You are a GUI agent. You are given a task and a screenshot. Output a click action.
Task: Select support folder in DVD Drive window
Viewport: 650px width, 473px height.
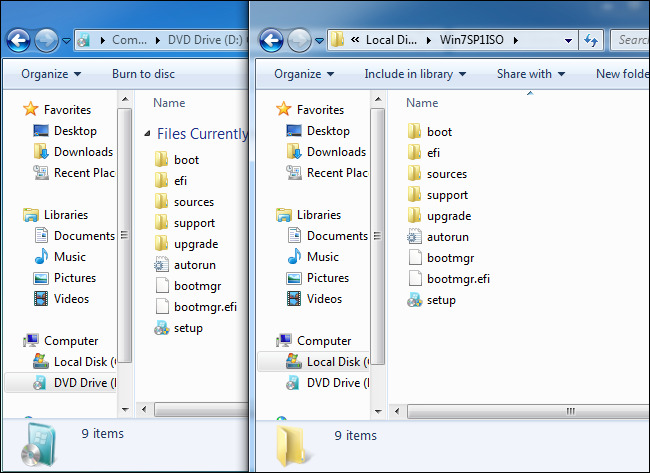(185, 223)
